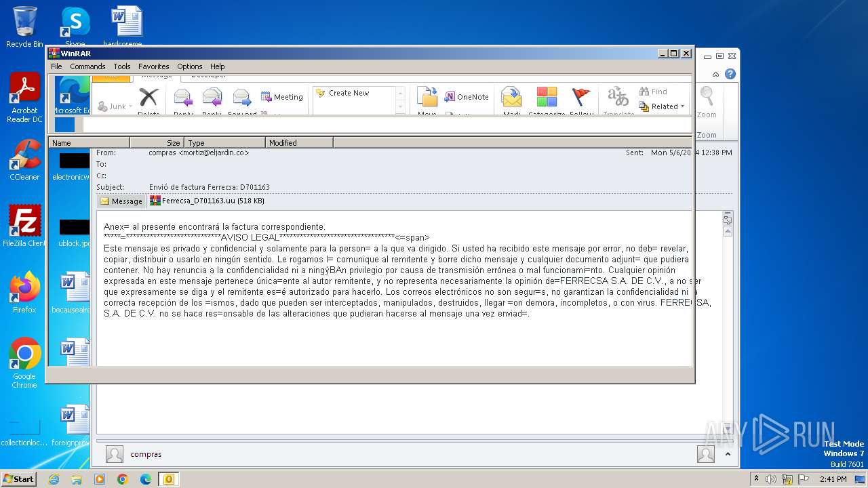Open WinRAR Tools menu
The height and width of the screenshot is (488, 868).
122,66
